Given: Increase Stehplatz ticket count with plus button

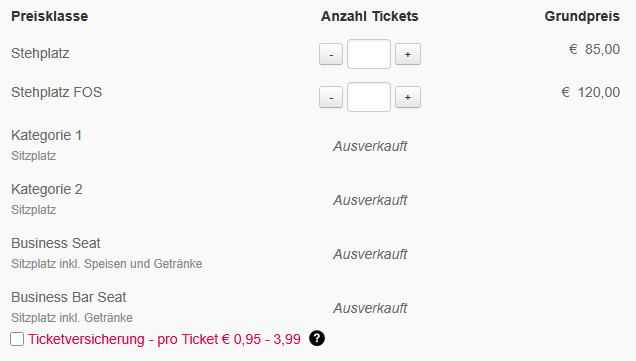Looking at the screenshot, I should coord(408,54).
